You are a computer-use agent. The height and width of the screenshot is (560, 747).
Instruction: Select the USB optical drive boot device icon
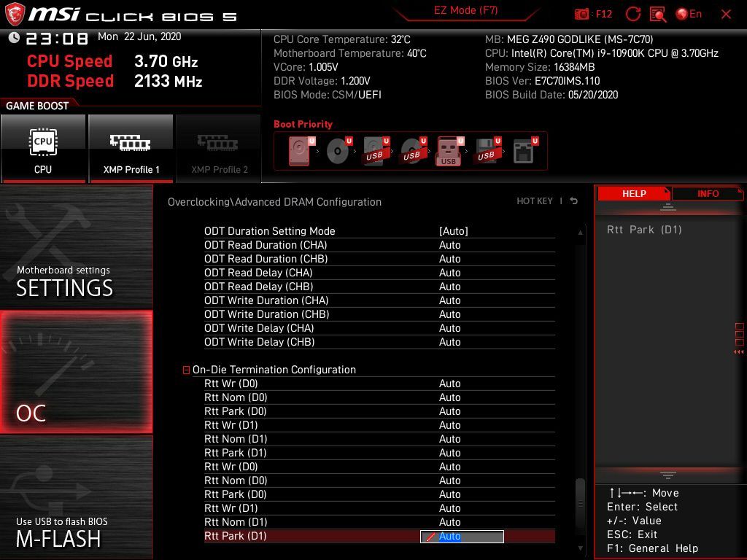tap(414, 151)
